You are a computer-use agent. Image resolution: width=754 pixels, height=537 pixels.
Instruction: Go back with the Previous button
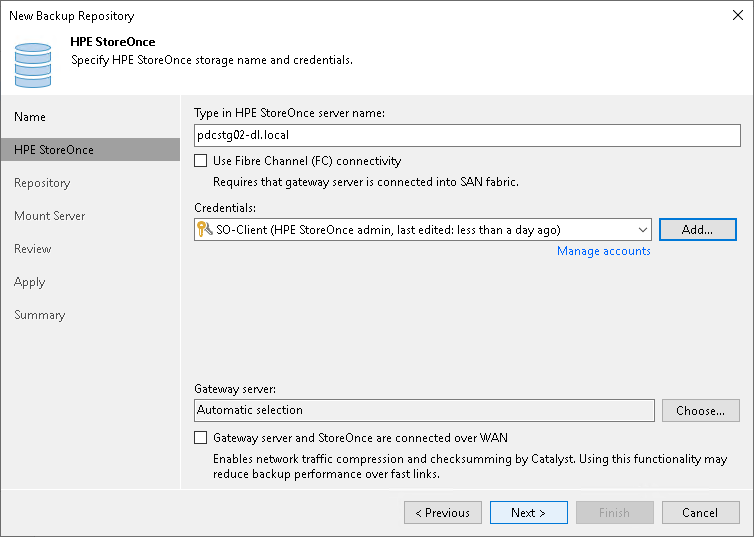[442, 512]
